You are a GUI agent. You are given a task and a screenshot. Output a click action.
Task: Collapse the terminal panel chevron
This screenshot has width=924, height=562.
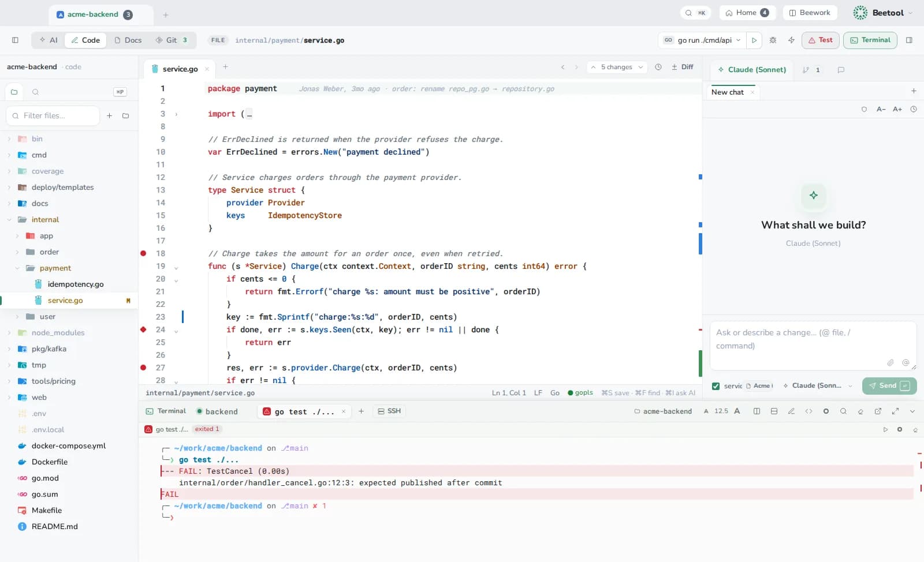tap(912, 411)
